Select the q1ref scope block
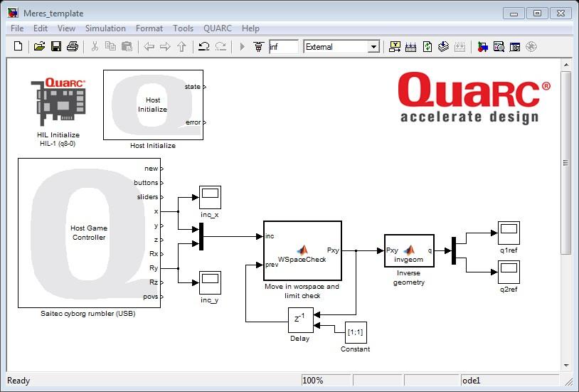The width and height of the screenshot is (579, 392). point(509,233)
